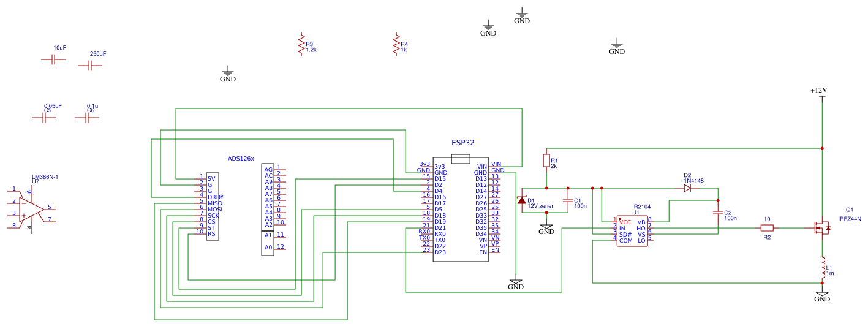Select capacitor C2 100n symbol
Screen dimensions: 868x326
[x=718, y=212]
